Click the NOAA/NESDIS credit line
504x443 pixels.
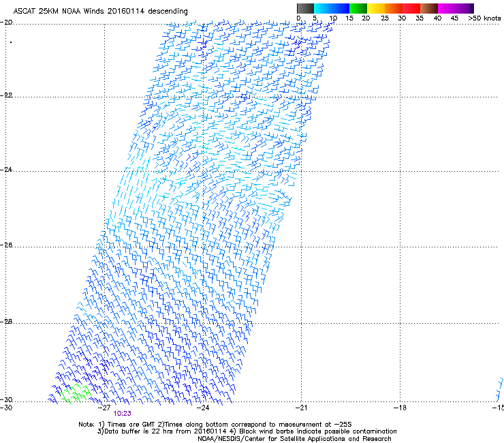pos(294,439)
